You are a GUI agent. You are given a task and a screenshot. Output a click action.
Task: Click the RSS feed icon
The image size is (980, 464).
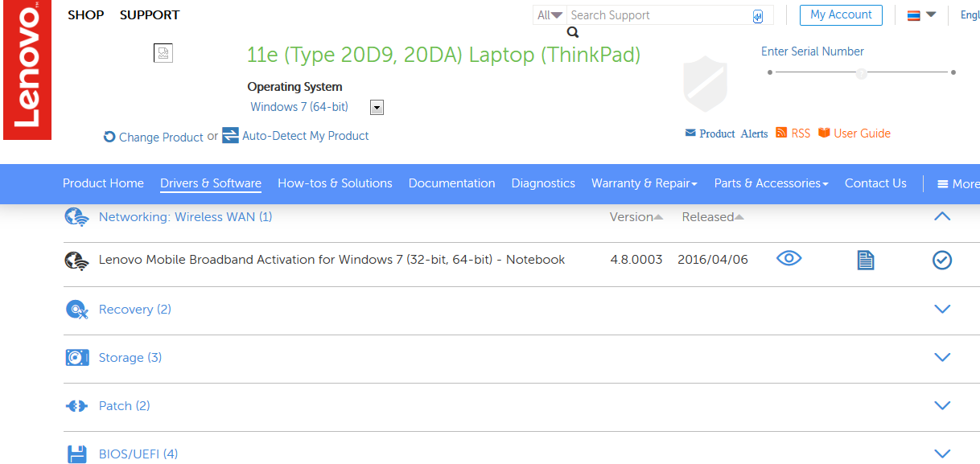(781, 133)
